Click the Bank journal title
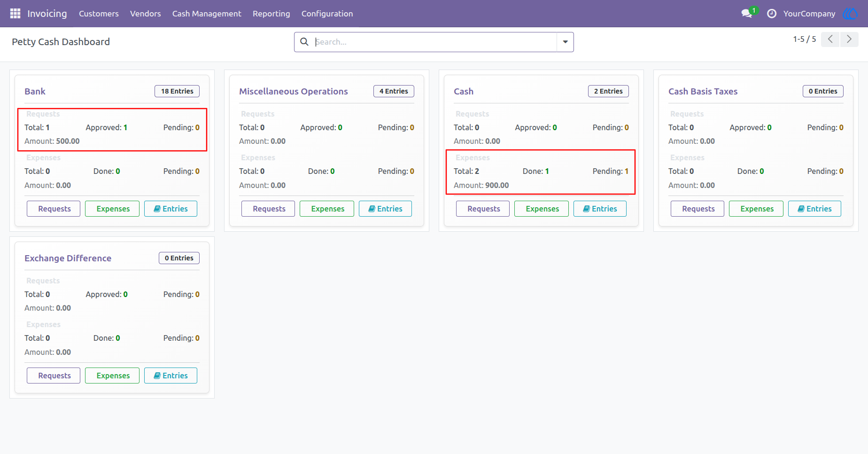The width and height of the screenshot is (868, 454). tap(35, 91)
